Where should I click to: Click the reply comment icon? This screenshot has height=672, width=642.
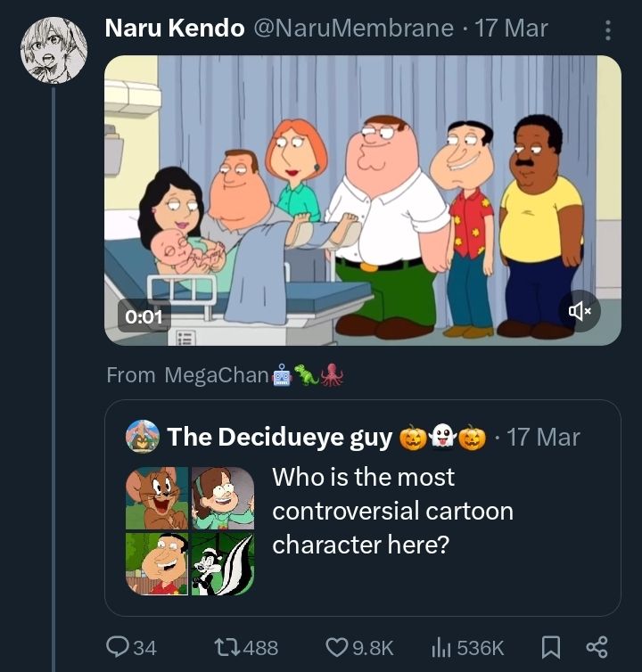click(118, 647)
